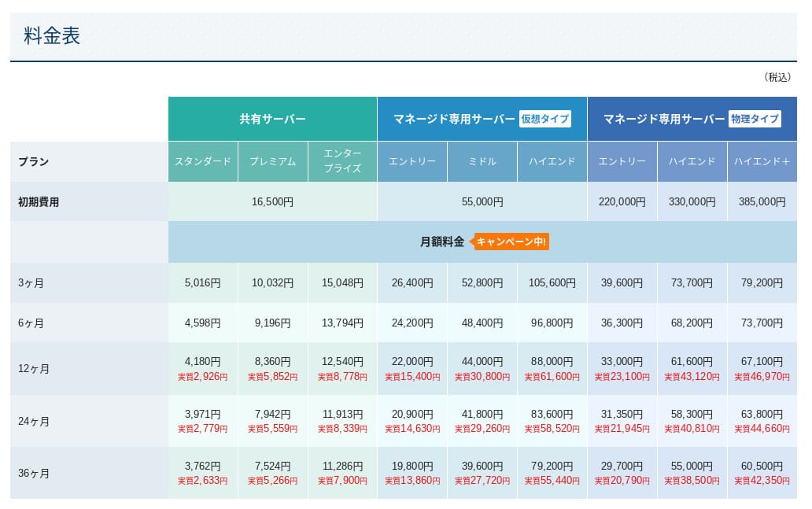
Task: Click the 5,016円 price cell
Action: click(203, 283)
